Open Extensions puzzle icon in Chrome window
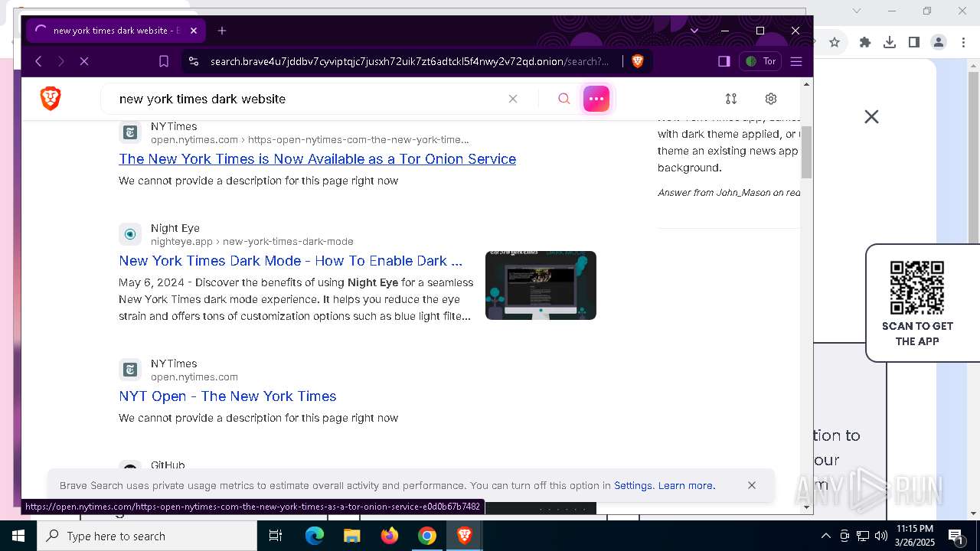 click(865, 42)
